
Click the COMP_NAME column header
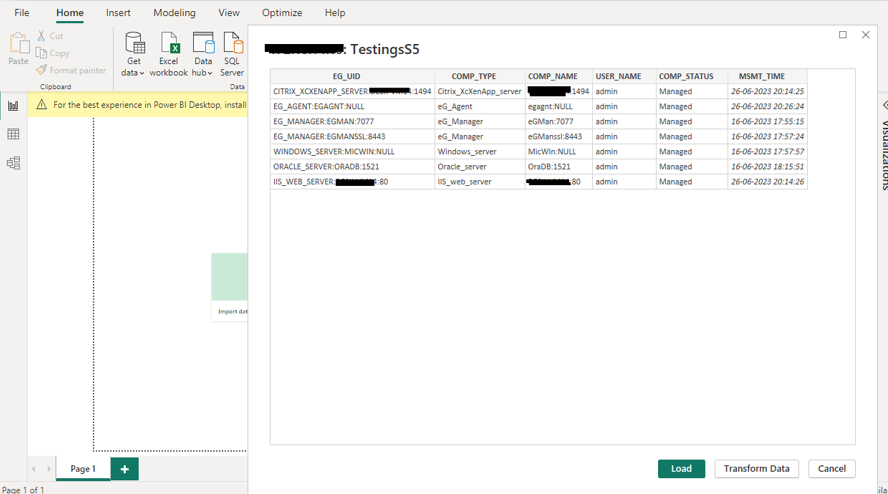[558, 76]
